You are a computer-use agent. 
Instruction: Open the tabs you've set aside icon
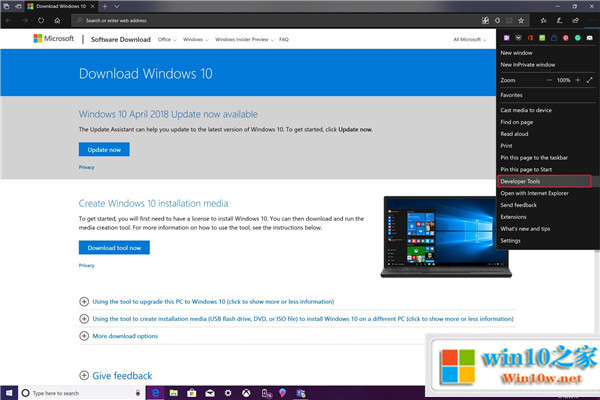(x=7, y=6)
